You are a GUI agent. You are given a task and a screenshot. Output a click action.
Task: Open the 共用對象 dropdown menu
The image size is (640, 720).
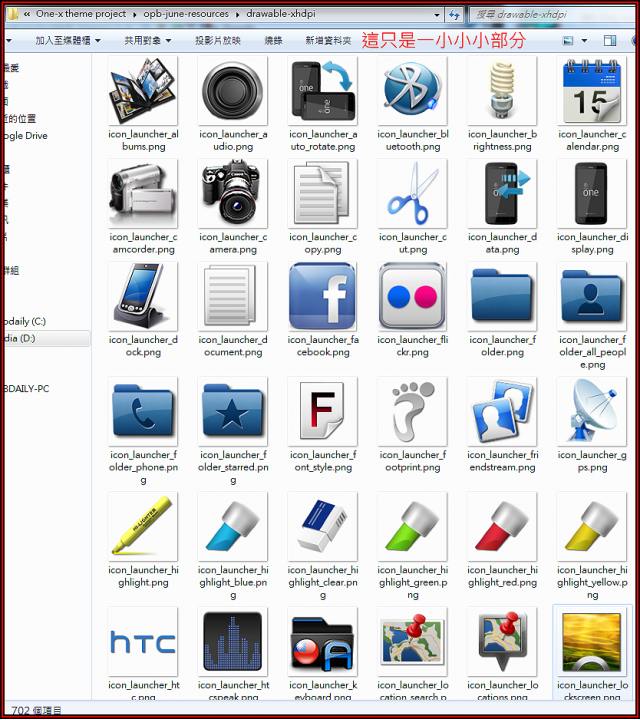(148, 41)
